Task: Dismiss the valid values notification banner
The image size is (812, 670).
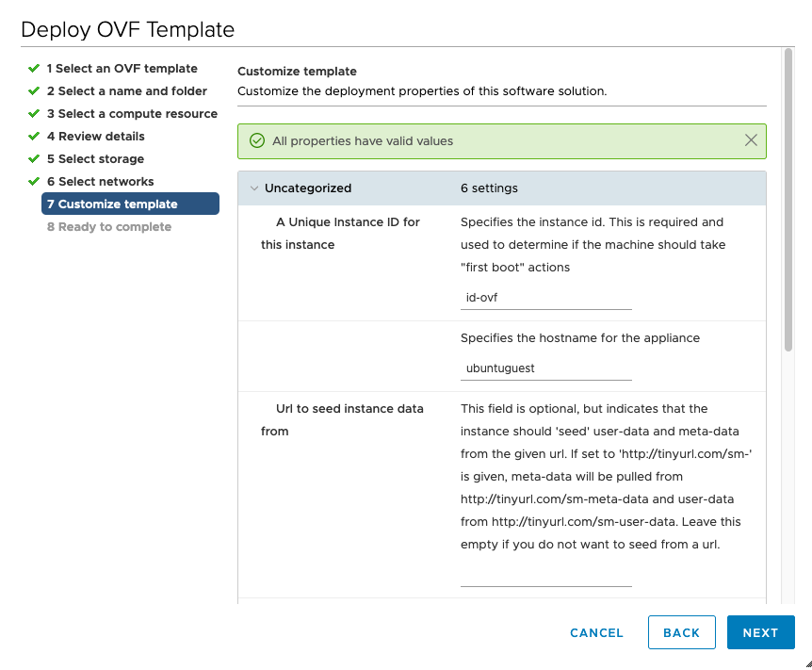Action: (751, 140)
